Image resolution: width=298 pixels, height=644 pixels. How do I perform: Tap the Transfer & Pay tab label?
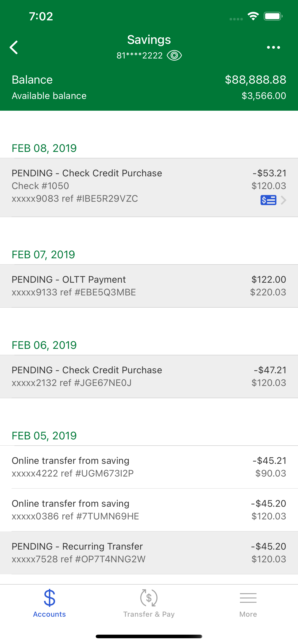pyautogui.click(x=149, y=614)
